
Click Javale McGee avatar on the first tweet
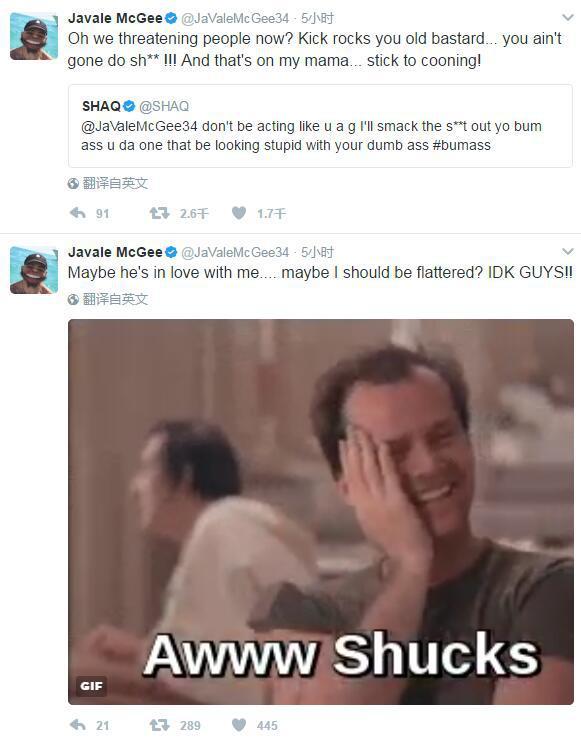(34, 36)
